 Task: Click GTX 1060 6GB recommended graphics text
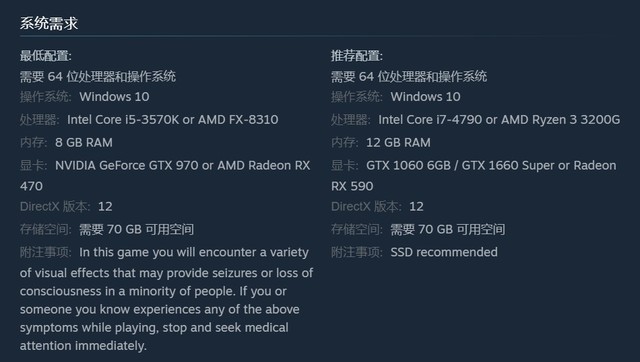click(x=408, y=165)
